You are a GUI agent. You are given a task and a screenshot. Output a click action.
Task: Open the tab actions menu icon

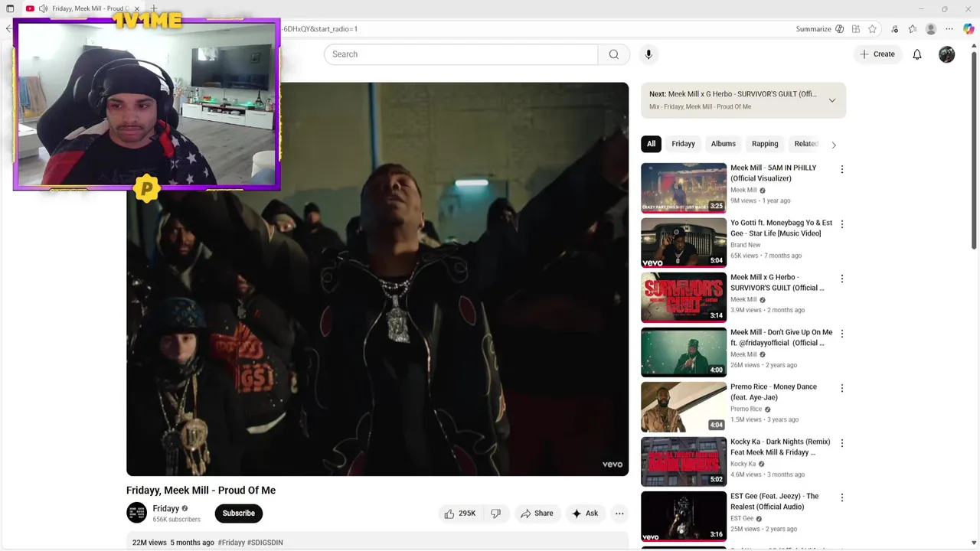point(10,8)
